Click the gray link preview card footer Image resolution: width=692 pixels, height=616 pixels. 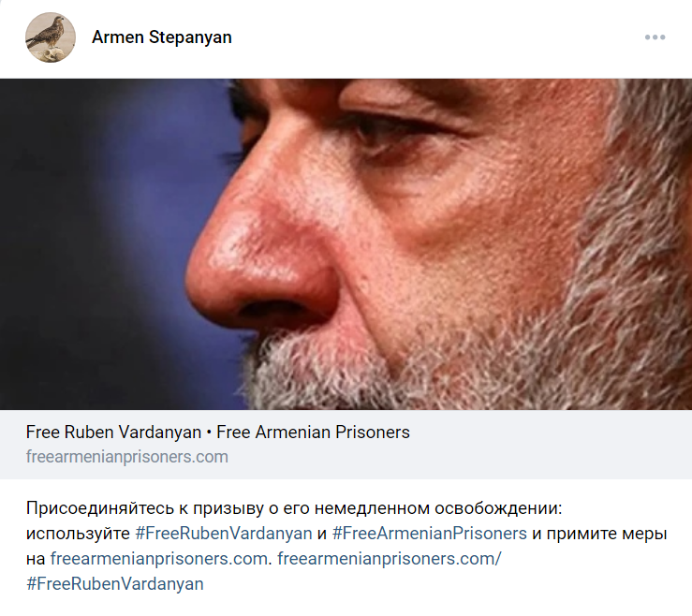tap(346, 445)
